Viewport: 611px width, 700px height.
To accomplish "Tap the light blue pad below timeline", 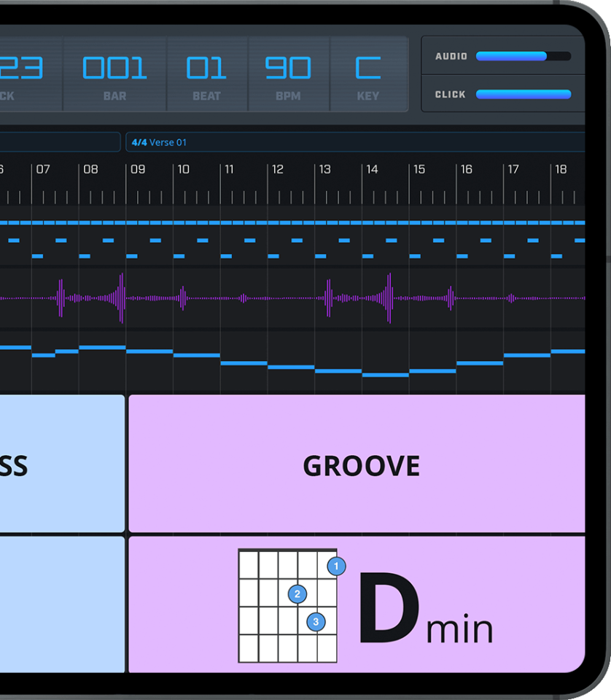I will (x=62, y=464).
